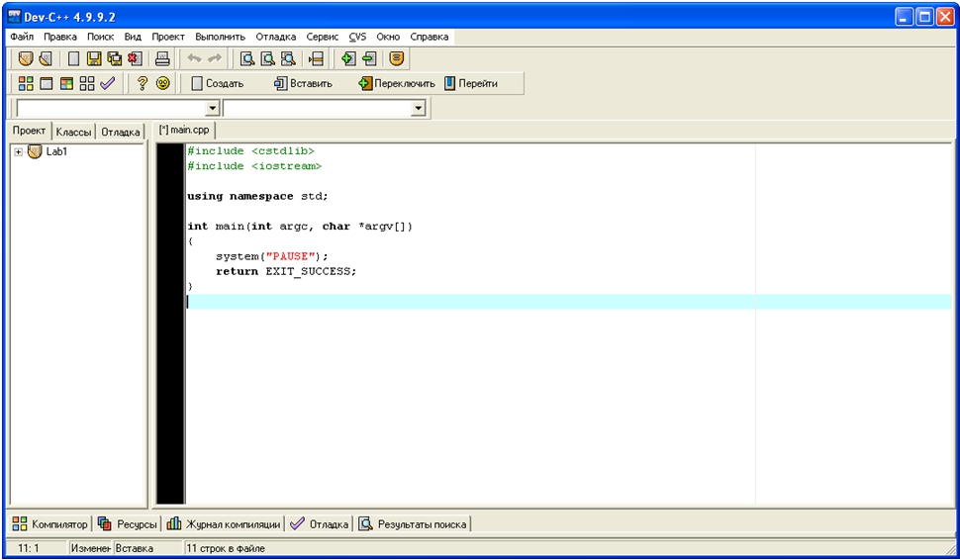
Task: Click the Open Project or File icon
Action: pyautogui.click(x=46, y=58)
